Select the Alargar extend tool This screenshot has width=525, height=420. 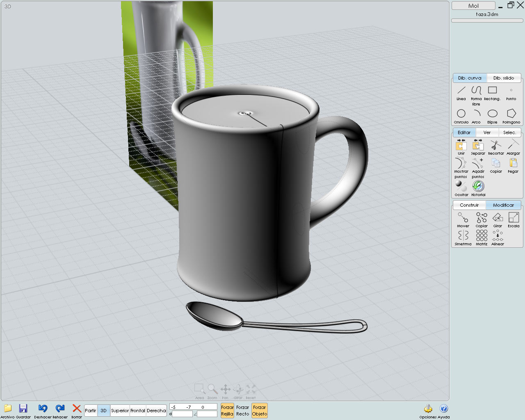click(x=513, y=147)
